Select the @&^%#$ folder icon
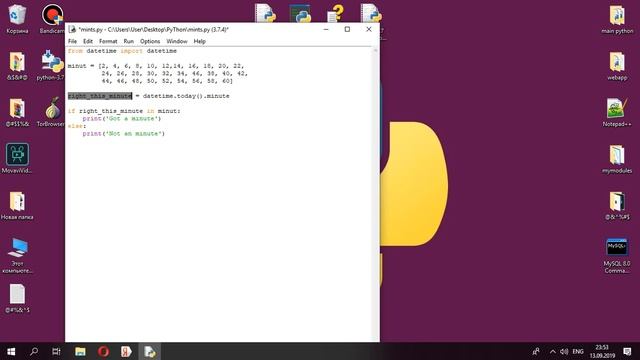 tap(617, 205)
